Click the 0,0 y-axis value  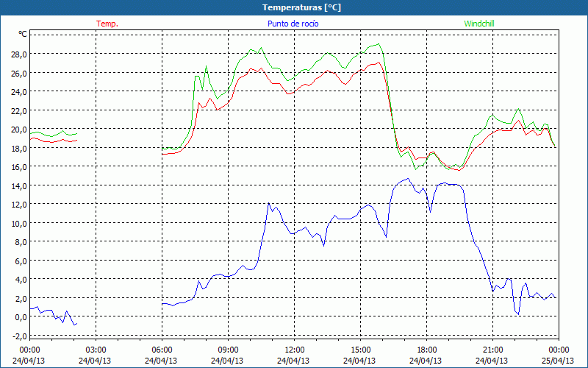pos(21,317)
